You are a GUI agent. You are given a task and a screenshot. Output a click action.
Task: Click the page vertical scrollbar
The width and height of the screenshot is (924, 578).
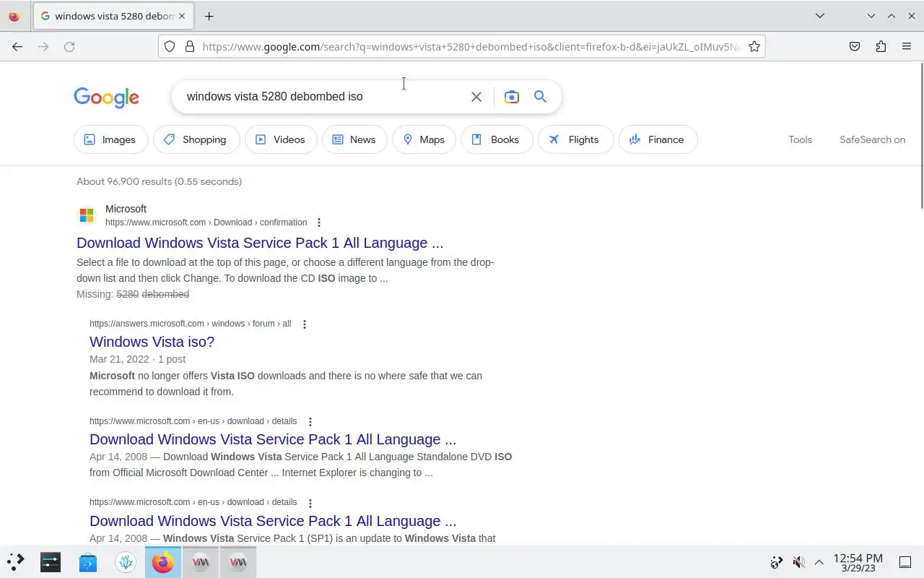click(921, 136)
